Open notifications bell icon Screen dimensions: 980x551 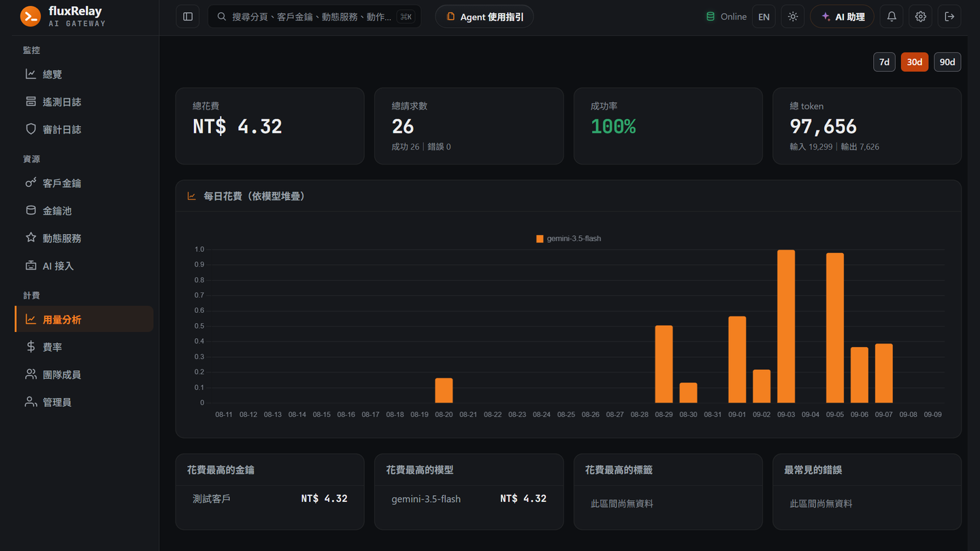(x=892, y=17)
